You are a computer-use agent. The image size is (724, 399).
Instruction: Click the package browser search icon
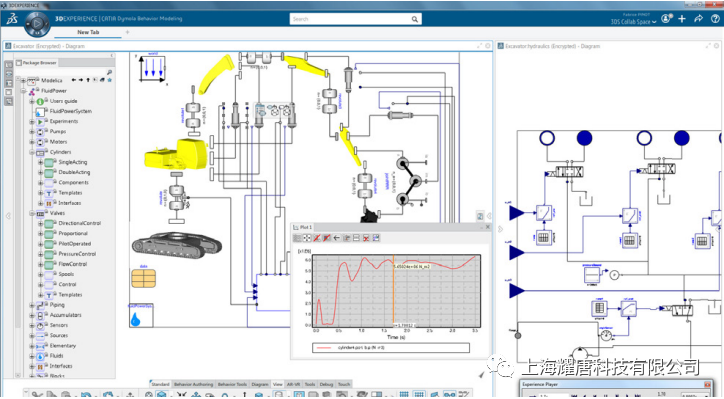[109, 72]
